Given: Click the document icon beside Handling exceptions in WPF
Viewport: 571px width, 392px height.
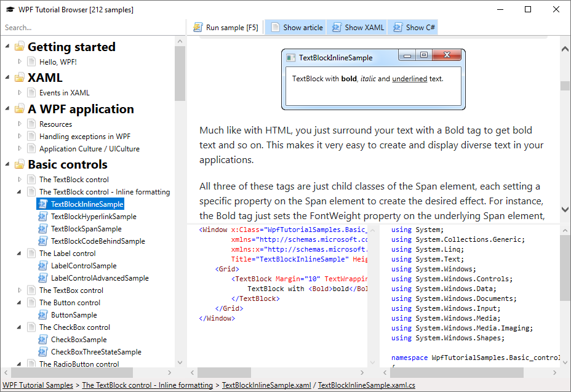Looking at the screenshot, I should pyautogui.click(x=31, y=136).
